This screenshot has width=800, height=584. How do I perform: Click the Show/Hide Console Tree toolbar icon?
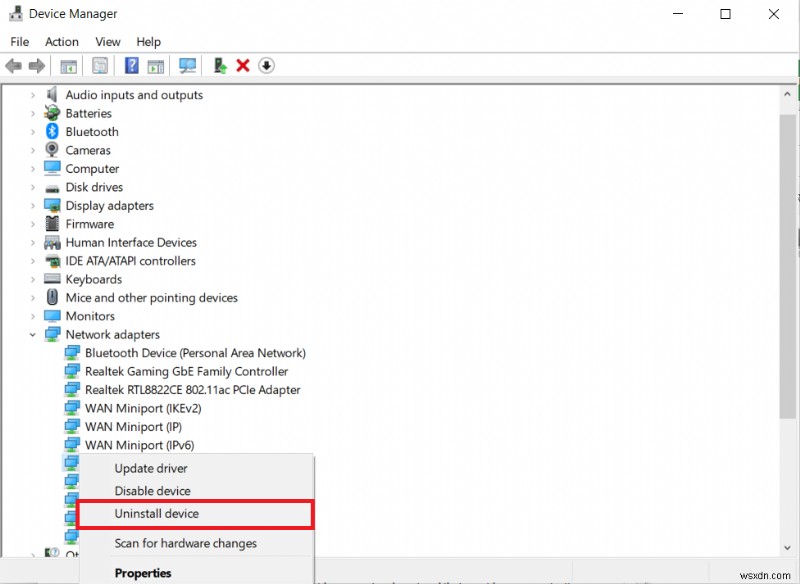click(67, 65)
